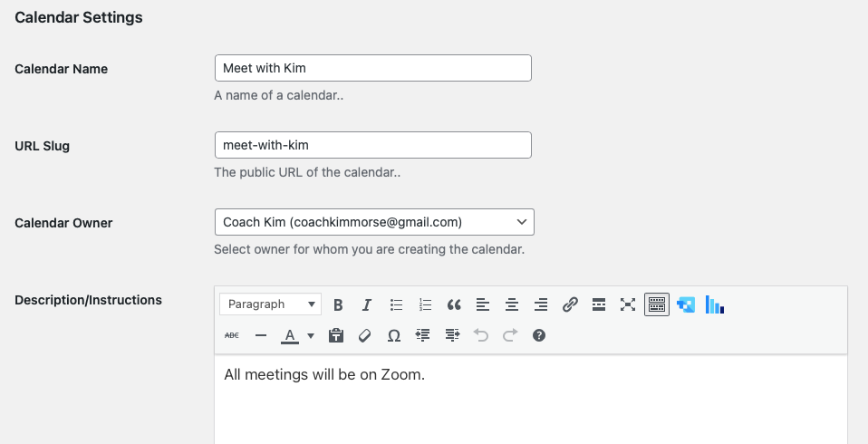
Task: Insert Read More tag
Action: (x=599, y=304)
